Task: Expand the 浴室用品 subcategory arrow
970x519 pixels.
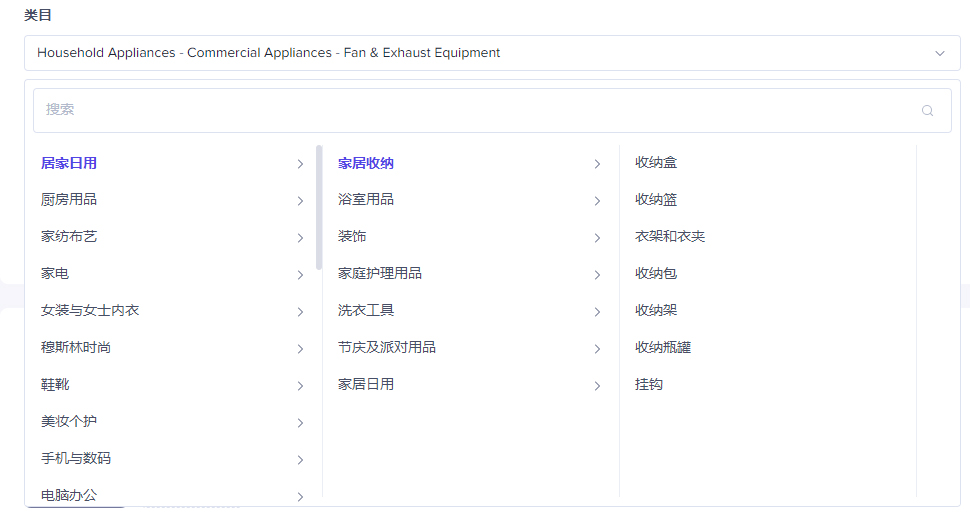Action: [x=597, y=201]
